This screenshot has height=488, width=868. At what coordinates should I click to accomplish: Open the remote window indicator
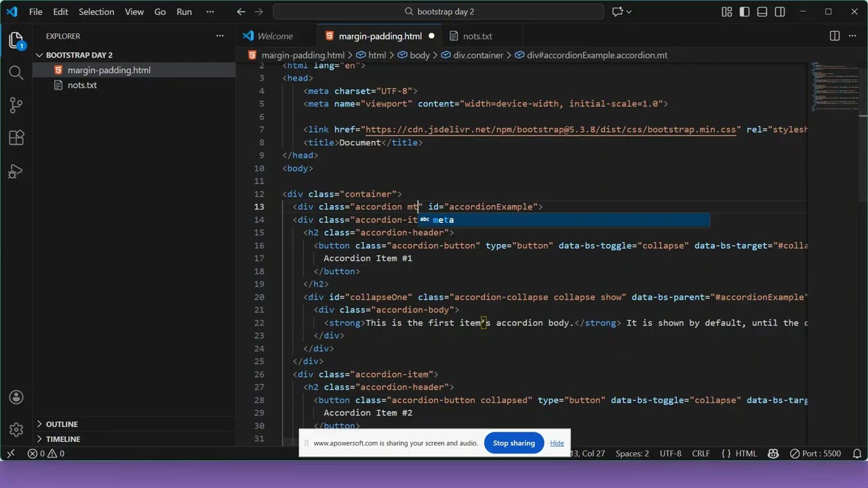pos(11,453)
